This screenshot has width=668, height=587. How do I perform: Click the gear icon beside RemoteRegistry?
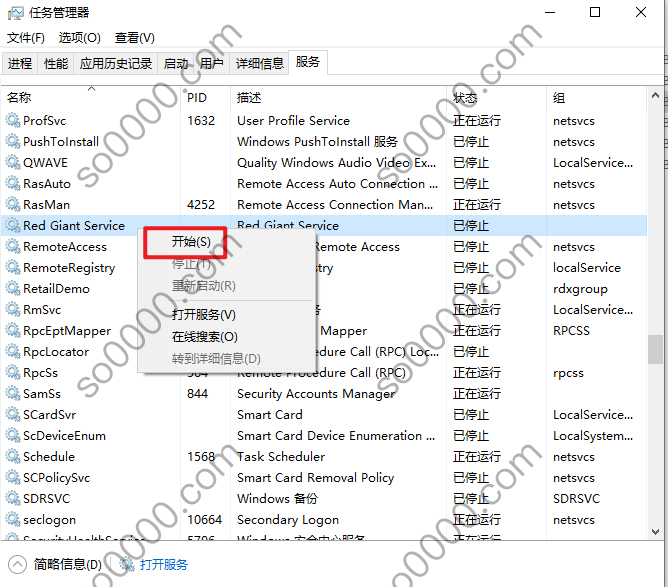tap(13, 267)
